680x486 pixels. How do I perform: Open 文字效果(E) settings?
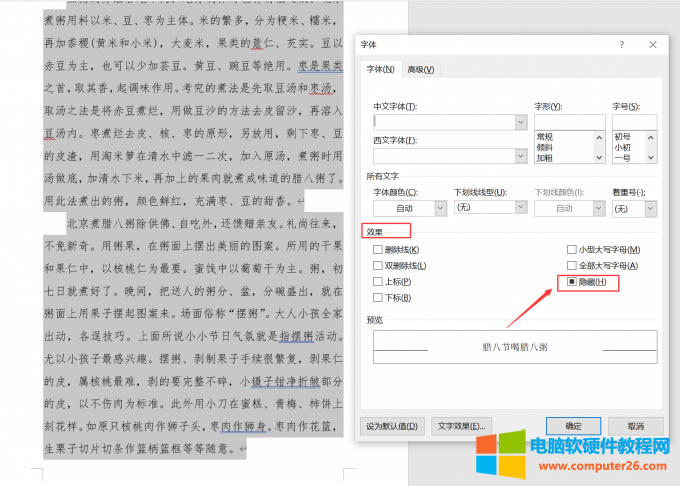coord(462,426)
